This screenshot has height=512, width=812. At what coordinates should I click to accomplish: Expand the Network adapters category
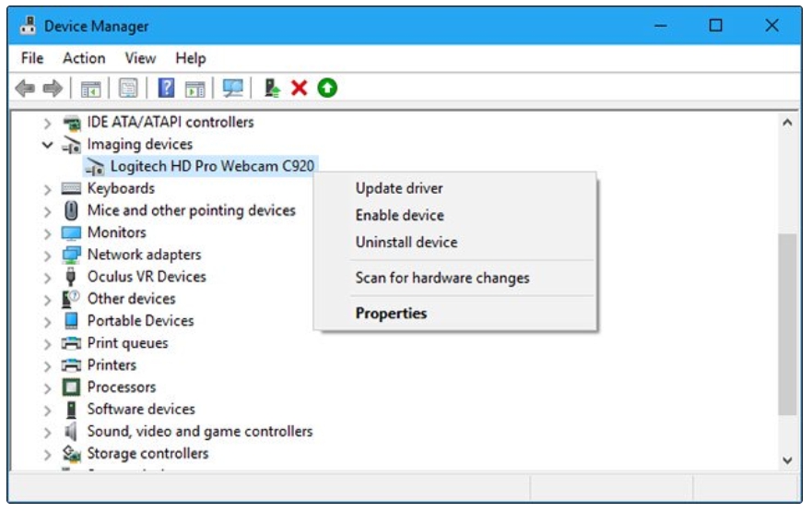[x=47, y=256]
